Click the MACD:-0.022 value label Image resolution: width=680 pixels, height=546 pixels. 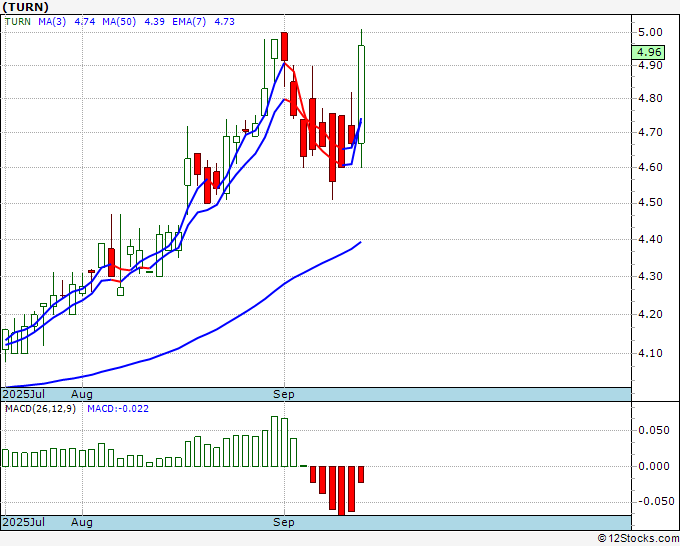tap(118, 409)
